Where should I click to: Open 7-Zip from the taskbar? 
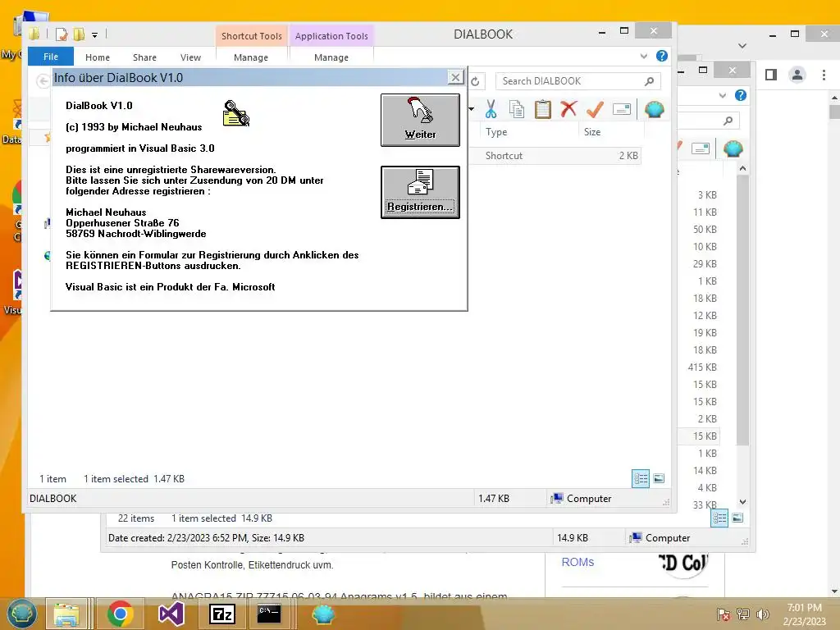pos(221,614)
